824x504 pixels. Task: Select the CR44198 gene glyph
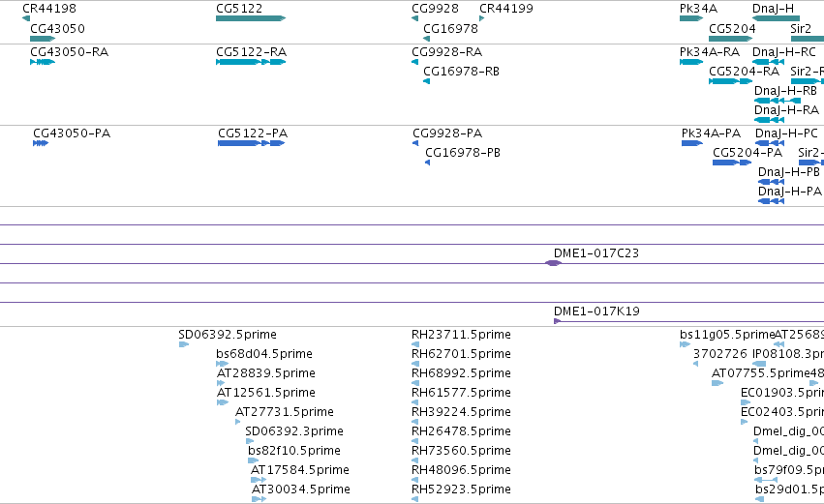26,18
